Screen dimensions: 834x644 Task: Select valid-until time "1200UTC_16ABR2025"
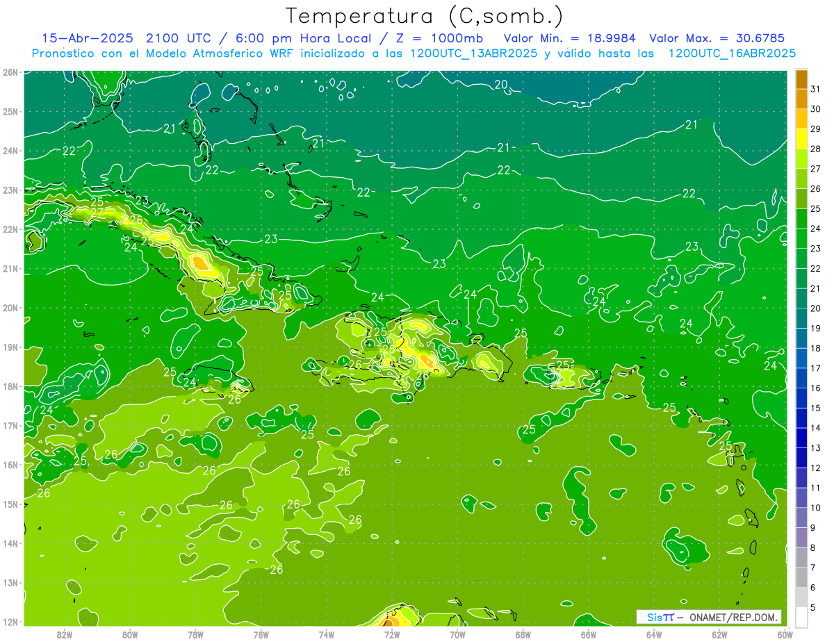pos(731,53)
